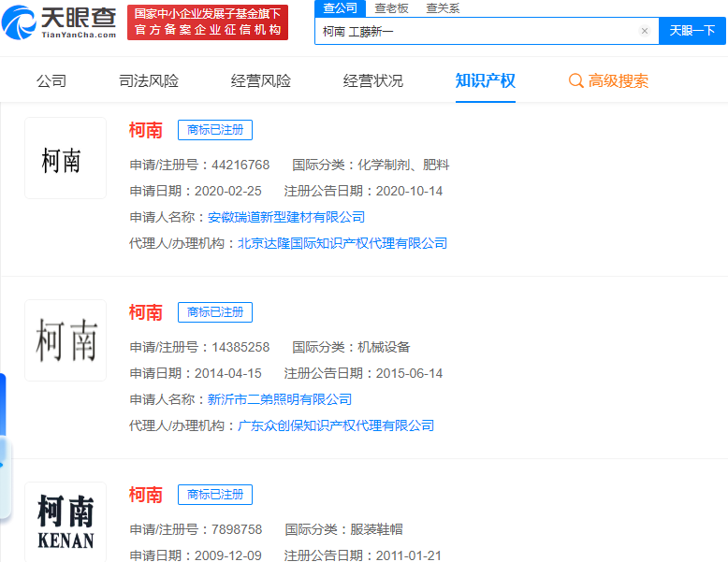Select application date 2014-04-15
This screenshot has height=562, width=728.
(x=228, y=374)
